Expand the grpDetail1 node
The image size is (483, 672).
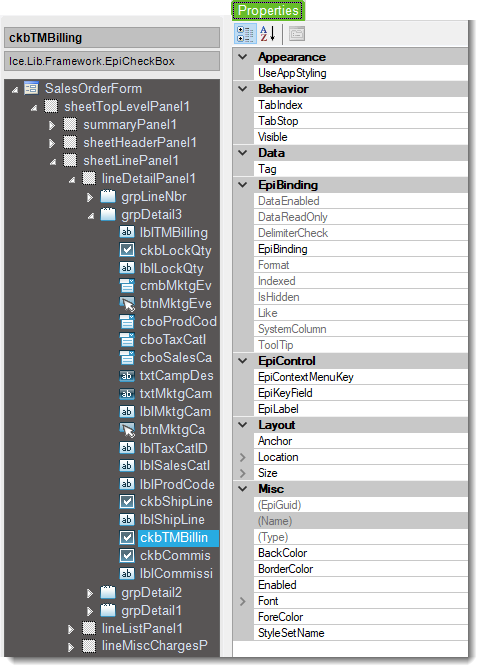point(90,611)
